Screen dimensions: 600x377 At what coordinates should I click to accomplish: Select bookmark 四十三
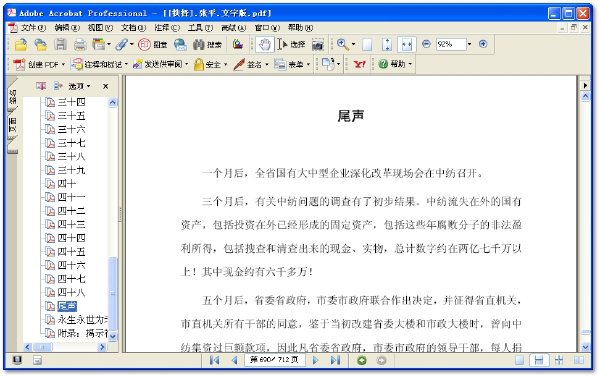71,224
